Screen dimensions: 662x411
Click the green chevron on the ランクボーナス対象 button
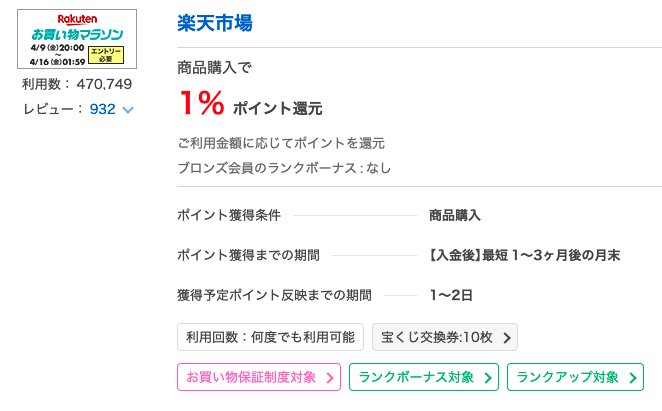coord(488,378)
